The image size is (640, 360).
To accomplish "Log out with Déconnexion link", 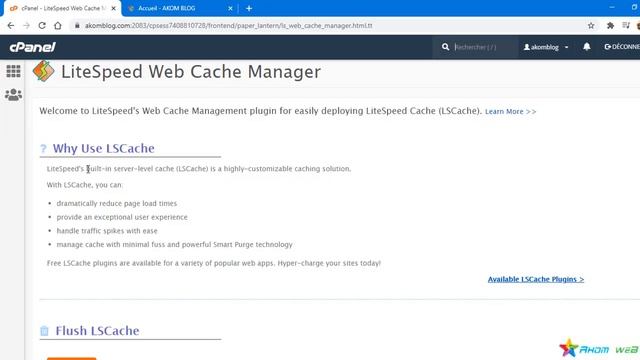I will click(x=622, y=47).
